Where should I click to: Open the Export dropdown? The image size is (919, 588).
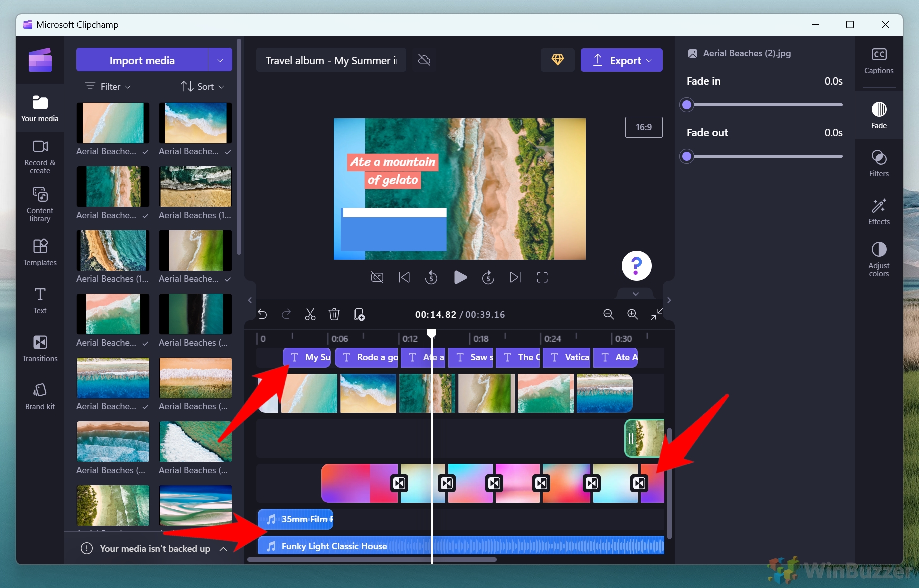622,60
